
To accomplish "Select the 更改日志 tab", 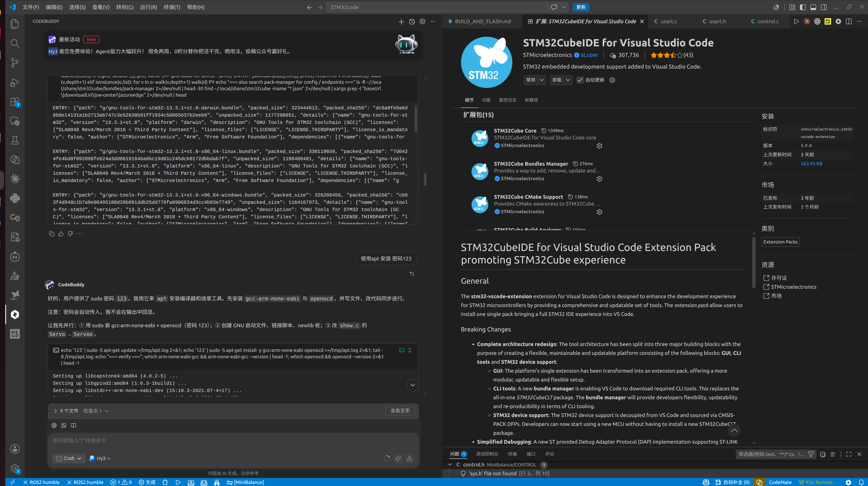I will (x=507, y=100).
